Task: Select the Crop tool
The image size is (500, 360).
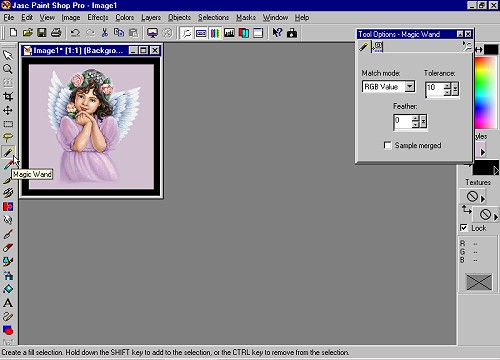Action: pos(8,96)
